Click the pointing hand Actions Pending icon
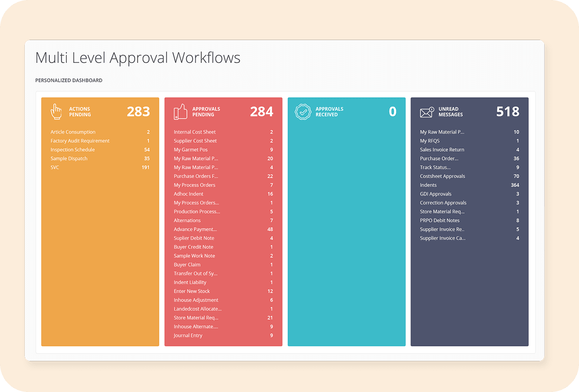The width and height of the screenshot is (579, 392). click(56, 111)
